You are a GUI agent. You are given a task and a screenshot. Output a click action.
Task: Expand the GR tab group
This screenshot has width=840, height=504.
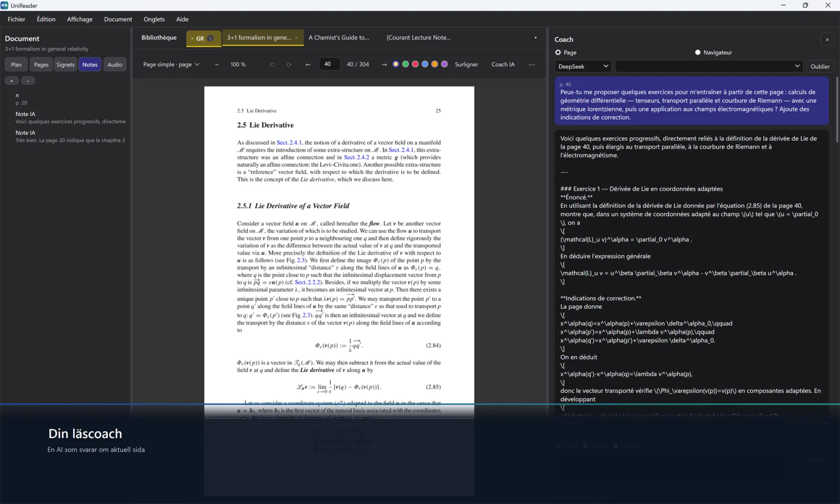point(204,38)
